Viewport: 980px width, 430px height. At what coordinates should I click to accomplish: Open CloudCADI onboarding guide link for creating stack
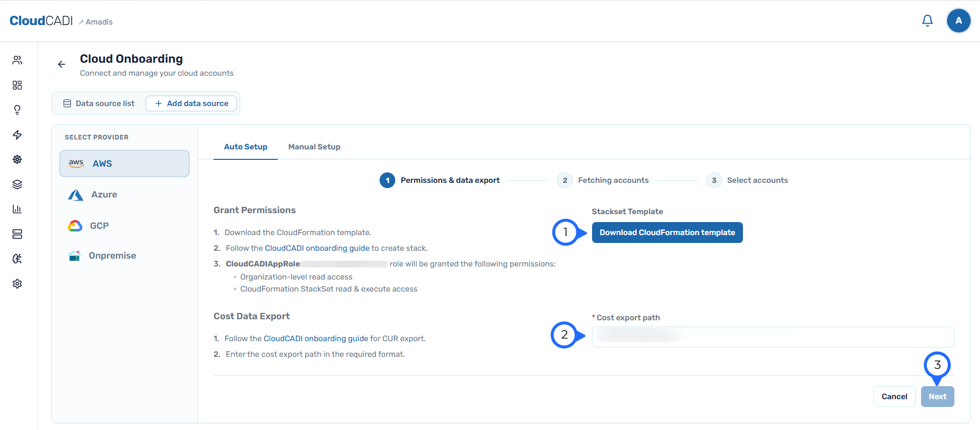click(317, 248)
